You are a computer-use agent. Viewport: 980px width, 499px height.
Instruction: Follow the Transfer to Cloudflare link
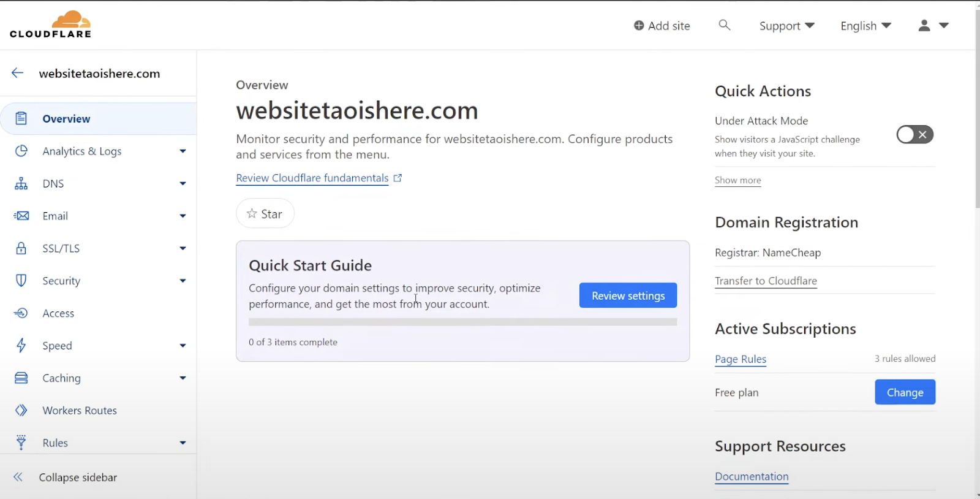click(766, 281)
